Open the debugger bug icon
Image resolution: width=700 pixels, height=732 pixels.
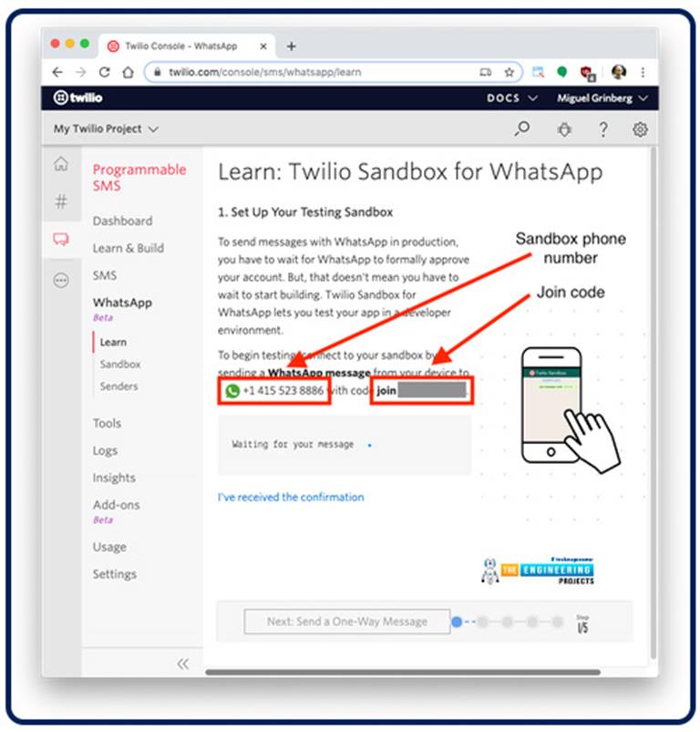pyautogui.click(x=564, y=129)
